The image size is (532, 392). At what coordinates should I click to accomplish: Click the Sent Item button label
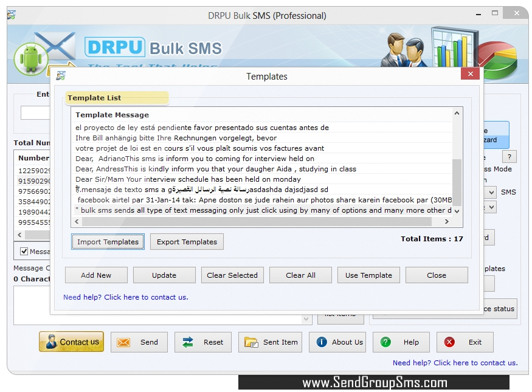pyautogui.click(x=280, y=342)
